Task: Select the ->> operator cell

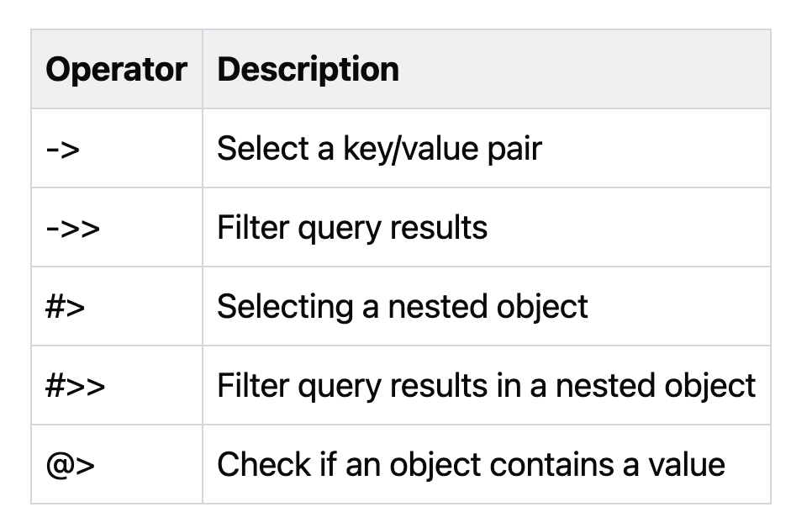Action: click(x=72, y=228)
